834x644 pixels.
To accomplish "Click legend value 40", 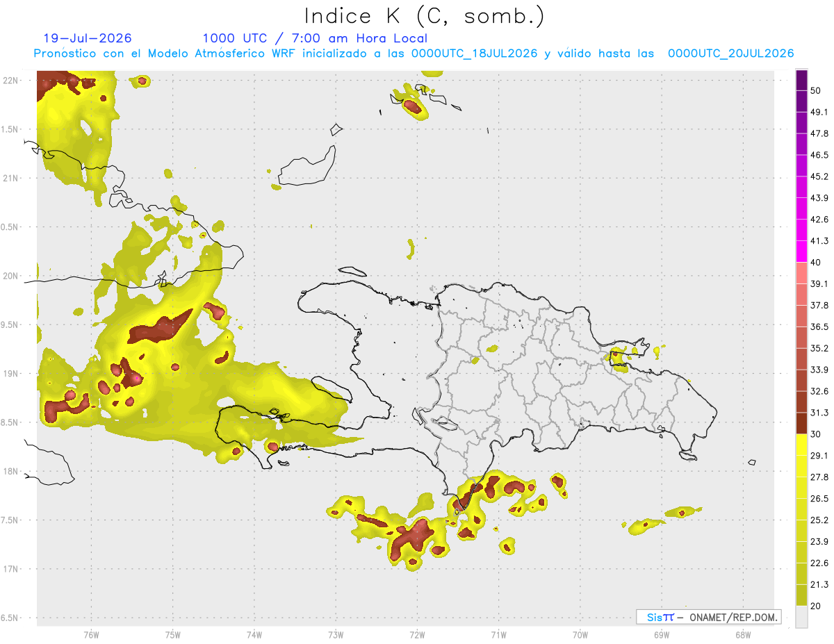I will coord(817,263).
